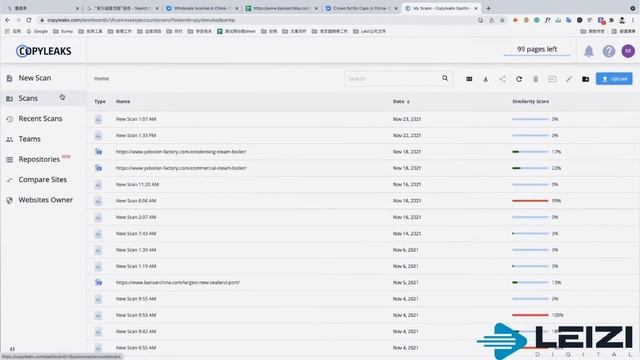Open scan New Scan 9:53 AM

[136, 315]
